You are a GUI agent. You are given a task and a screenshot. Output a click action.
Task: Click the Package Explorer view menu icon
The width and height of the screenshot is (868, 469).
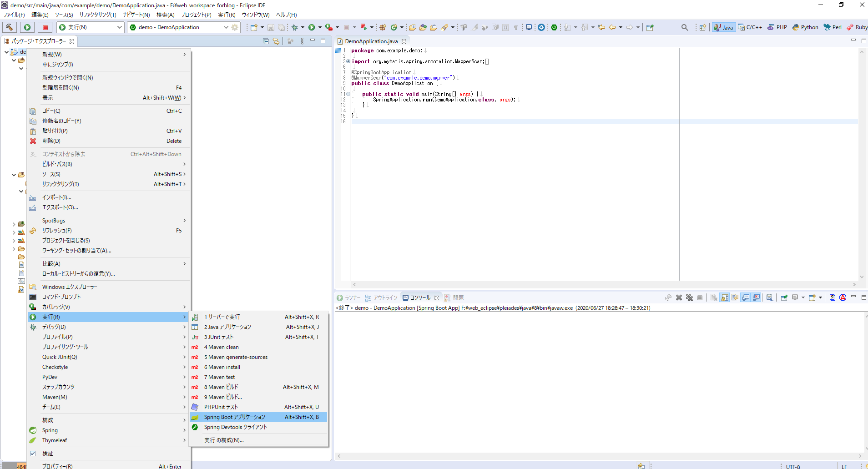(x=302, y=41)
